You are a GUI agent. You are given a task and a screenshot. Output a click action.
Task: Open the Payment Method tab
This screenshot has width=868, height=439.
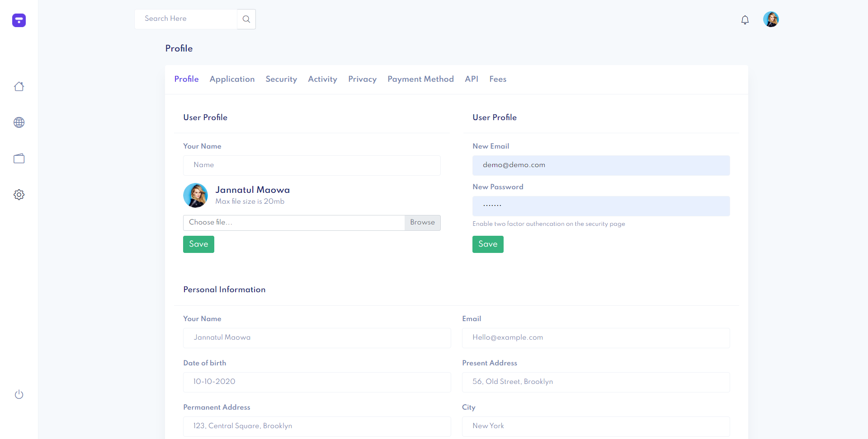(420, 79)
